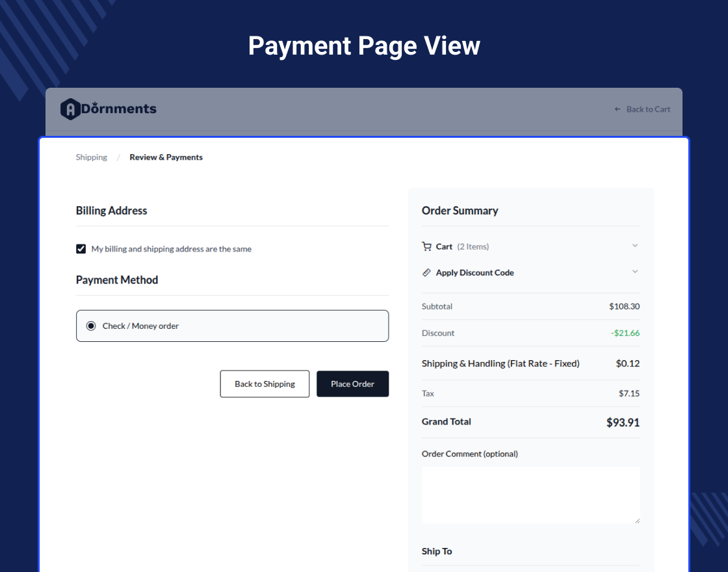Click the Grand Total amount $93.91

pos(623,422)
